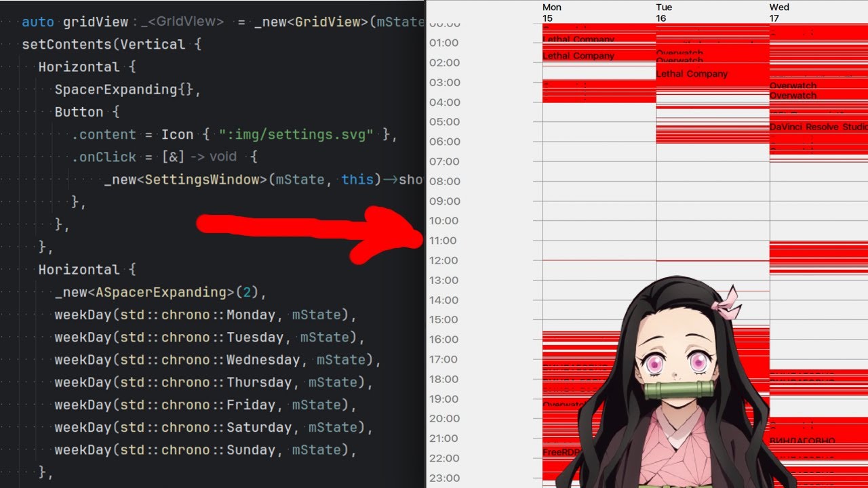Select the weekDay Tuesday code line
This screenshot has width=868, height=488.
[x=210, y=337]
